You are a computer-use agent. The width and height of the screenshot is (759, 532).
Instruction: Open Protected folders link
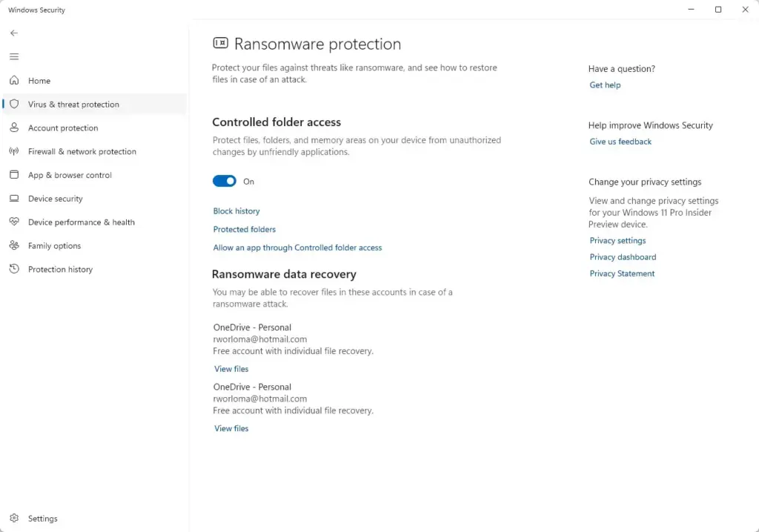[244, 230]
